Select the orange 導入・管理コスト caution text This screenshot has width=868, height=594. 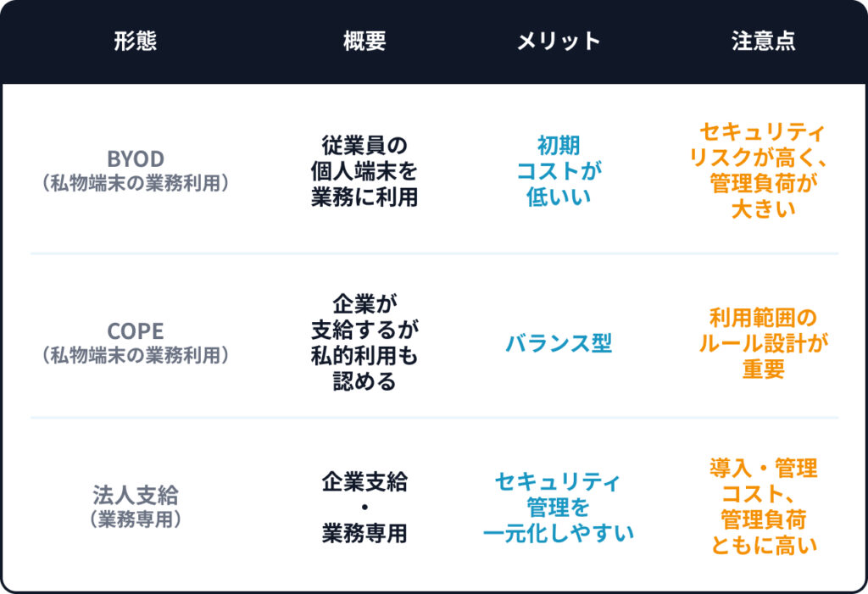763,480
